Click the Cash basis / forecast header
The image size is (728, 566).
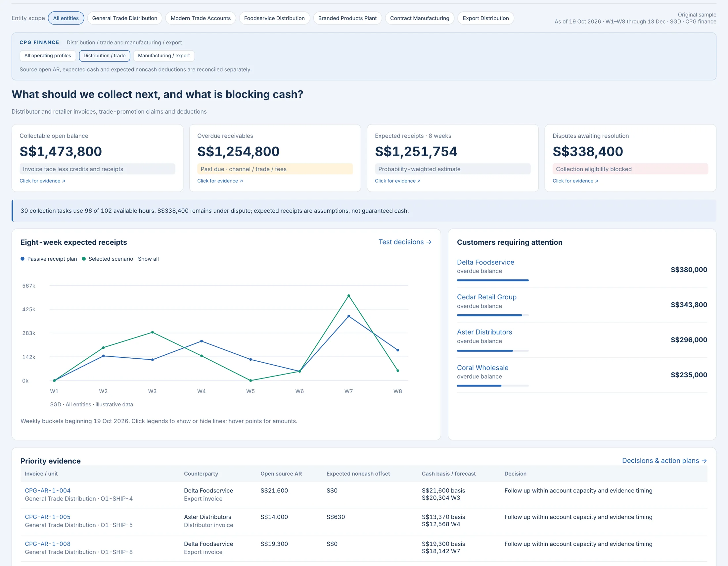[449, 474]
